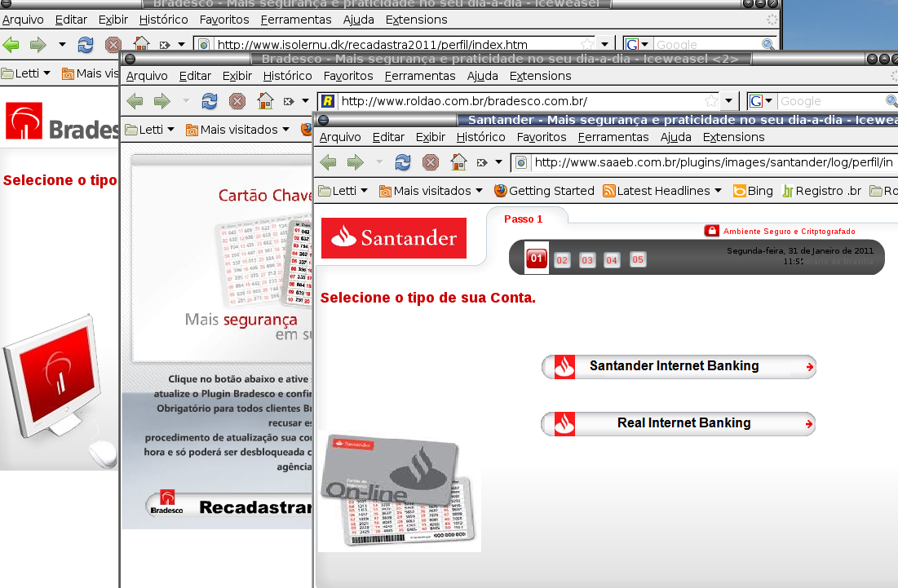Open the window menu button on the Santander title bar
Image resolution: width=898 pixels, height=588 pixels.
[x=324, y=120]
